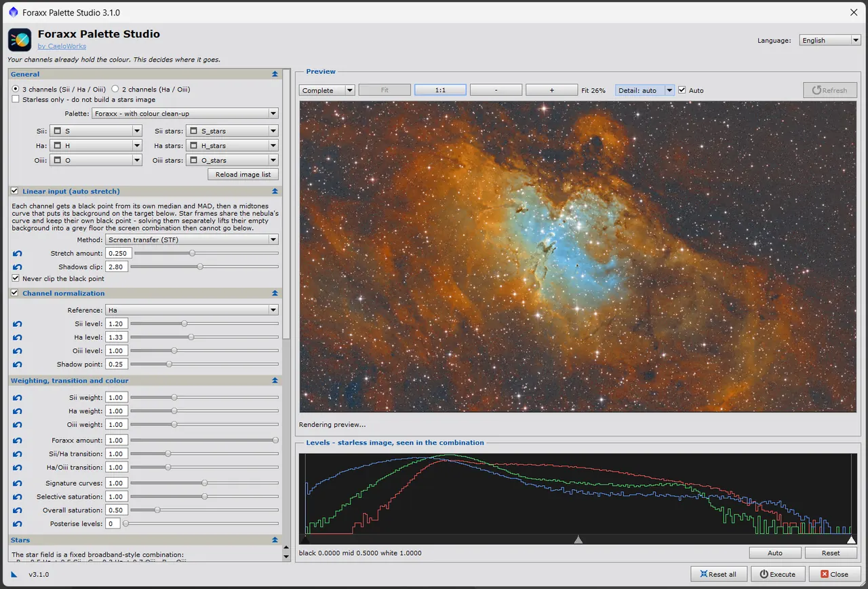Click the zoom in plus button
This screenshot has width=868, height=589.
551,90
